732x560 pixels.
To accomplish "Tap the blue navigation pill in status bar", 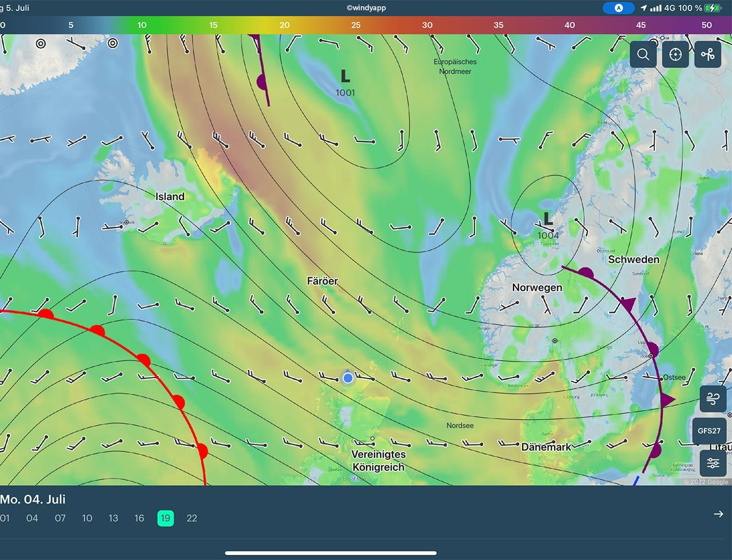I will pyautogui.click(x=618, y=8).
